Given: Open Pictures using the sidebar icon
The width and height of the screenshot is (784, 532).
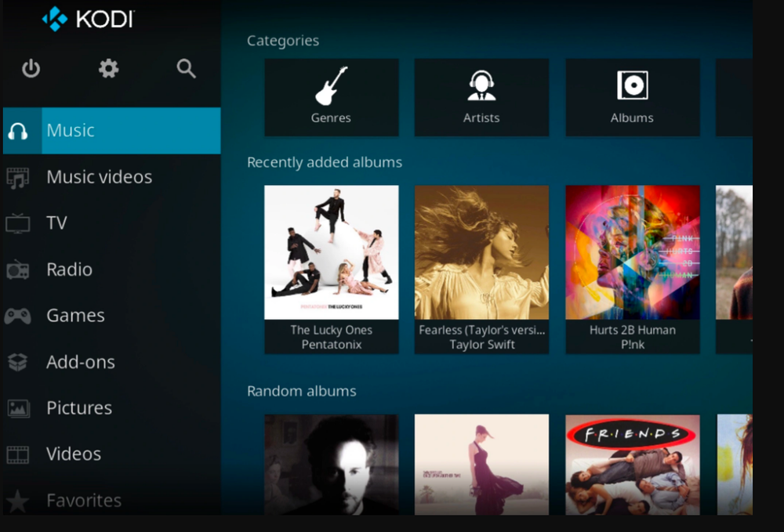Looking at the screenshot, I should (19, 407).
